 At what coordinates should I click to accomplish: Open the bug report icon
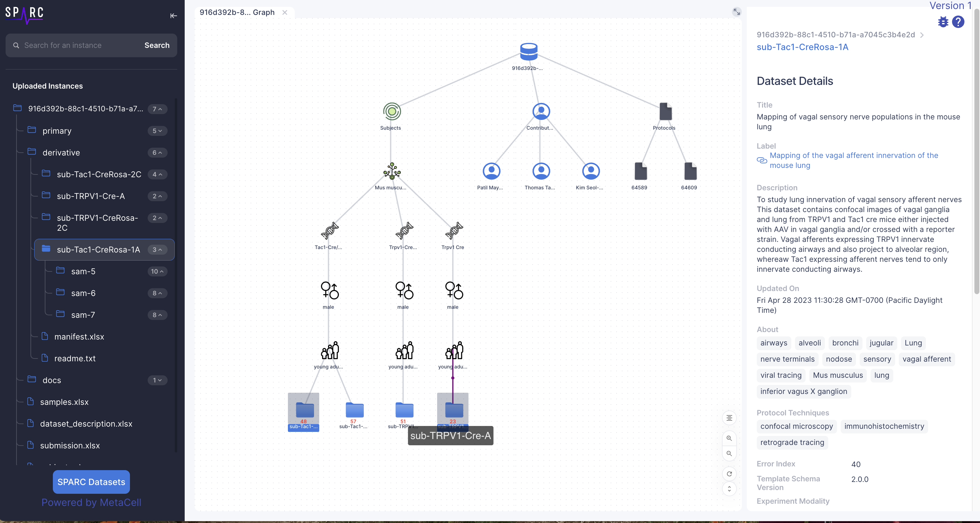[x=943, y=22]
